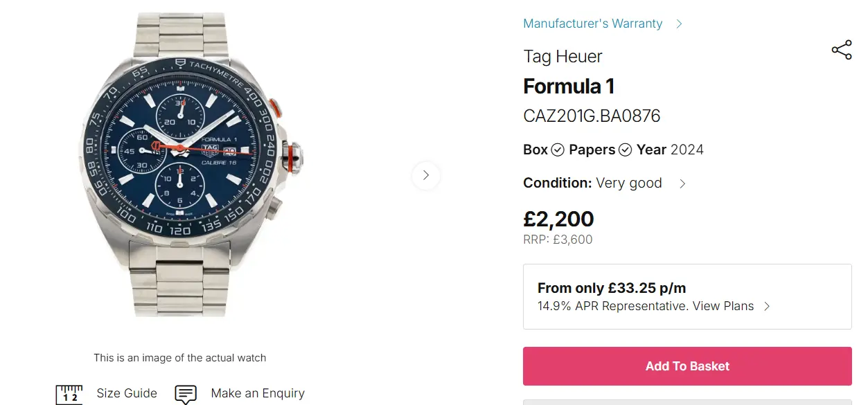Viewport: 868px width, 405px height.
Task: Click the Formula 1 product title
Action: (x=569, y=87)
